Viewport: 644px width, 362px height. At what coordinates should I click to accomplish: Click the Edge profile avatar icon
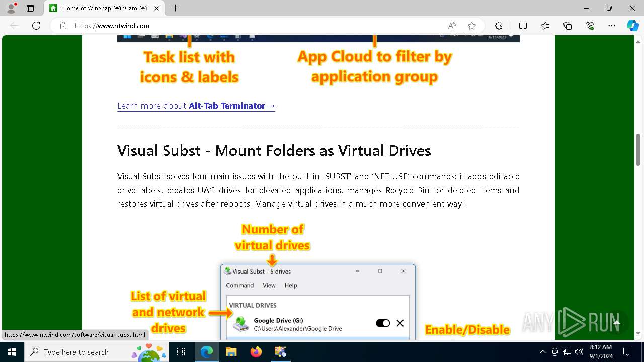click(11, 8)
